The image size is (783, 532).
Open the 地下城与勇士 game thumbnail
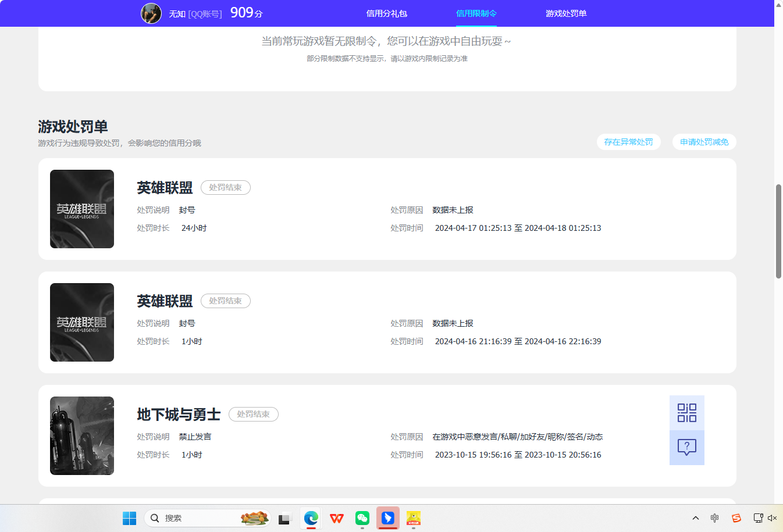tap(82, 436)
